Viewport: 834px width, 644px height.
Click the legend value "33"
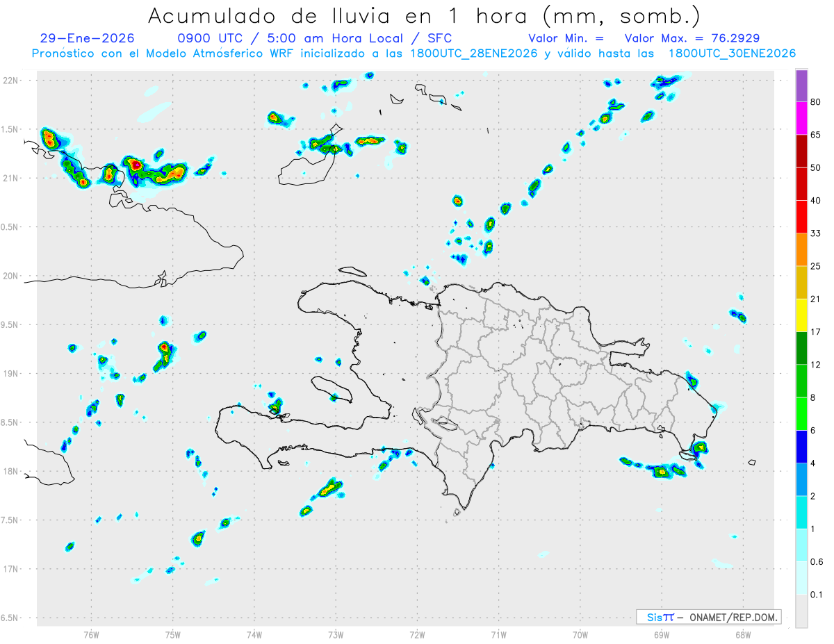click(x=816, y=233)
